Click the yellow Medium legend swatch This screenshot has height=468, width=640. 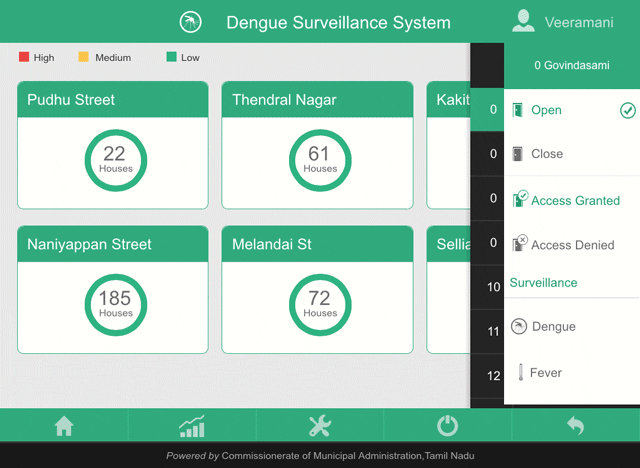[x=84, y=58]
